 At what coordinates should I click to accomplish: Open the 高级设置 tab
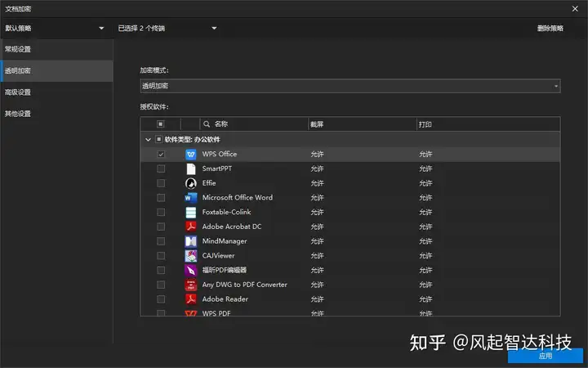tap(56, 92)
